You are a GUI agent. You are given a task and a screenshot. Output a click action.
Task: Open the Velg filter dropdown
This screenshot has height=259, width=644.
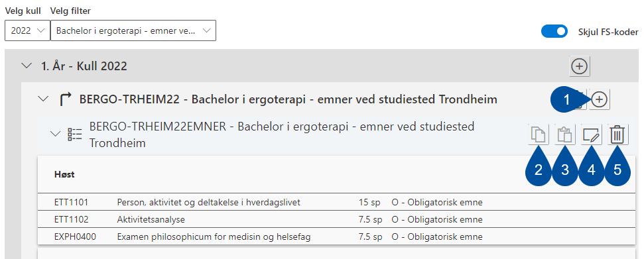click(133, 30)
